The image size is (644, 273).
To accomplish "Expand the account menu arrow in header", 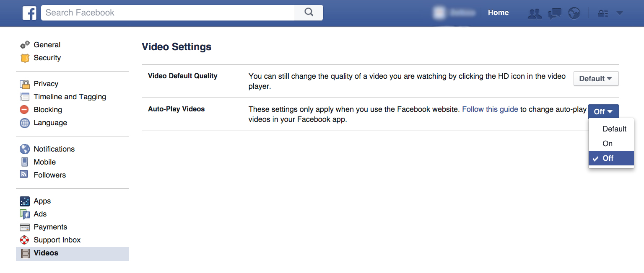I will [x=619, y=13].
